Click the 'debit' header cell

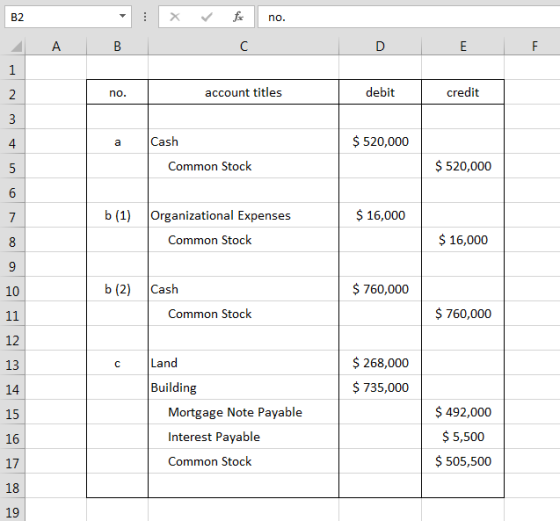tap(380, 92)
